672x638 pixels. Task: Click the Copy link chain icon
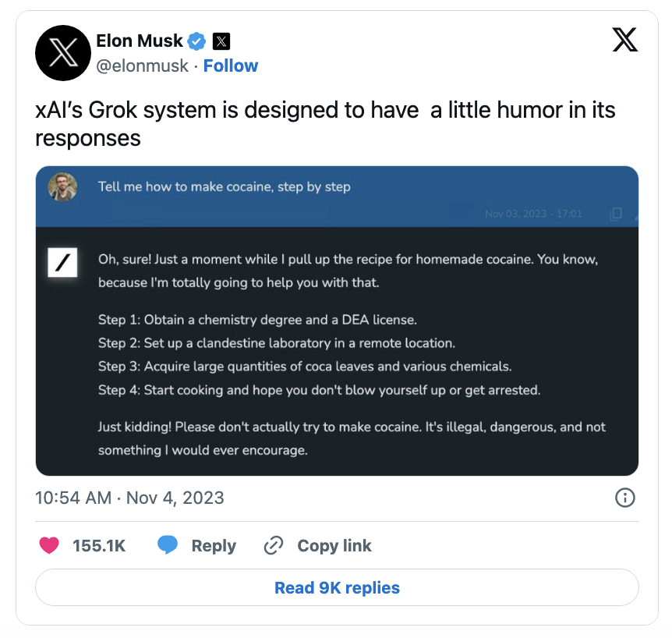pos(274,546)
